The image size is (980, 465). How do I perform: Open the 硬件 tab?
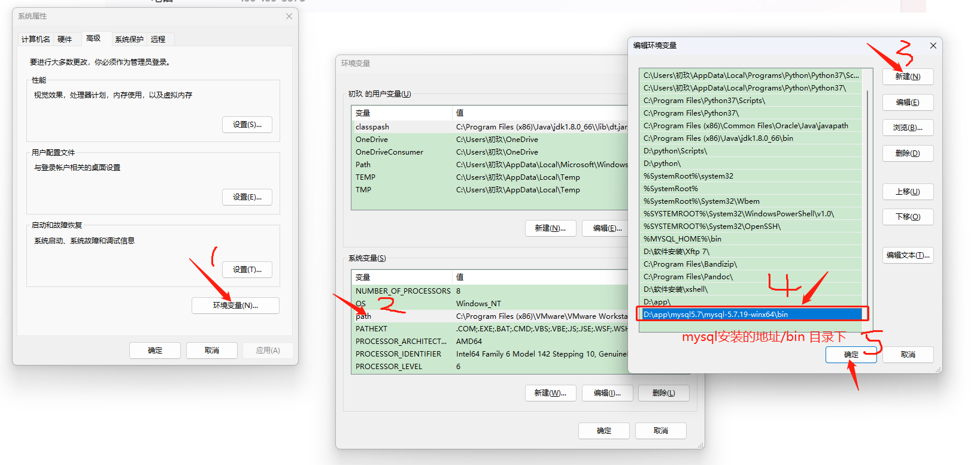pyautogui.click(x=65, y=40)
